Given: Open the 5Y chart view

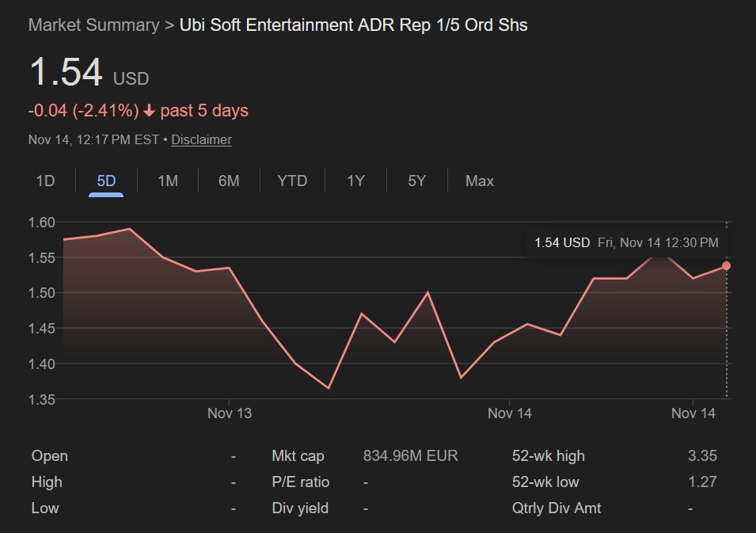Looking at the screenshot, I should click(416, 181).
